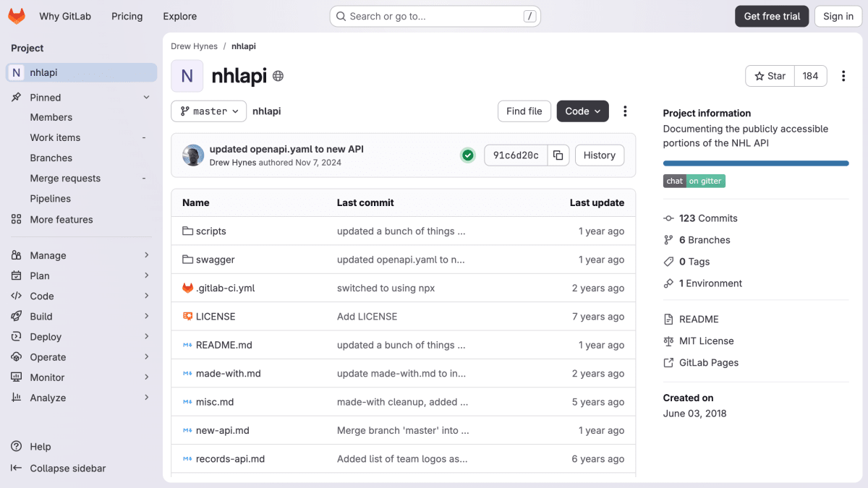Click the chat on gitter badge
Viewport: 868px width, 488px height.
(694, 181)
